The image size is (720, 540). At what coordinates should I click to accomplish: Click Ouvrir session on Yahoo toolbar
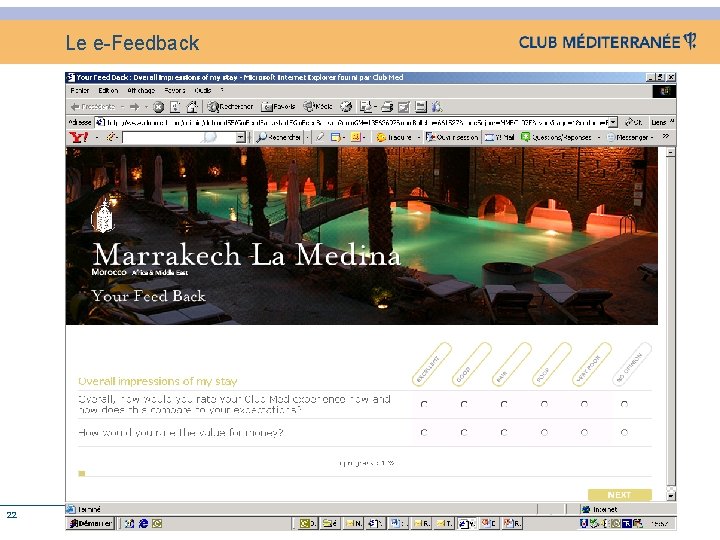click(x=452, y=137)
